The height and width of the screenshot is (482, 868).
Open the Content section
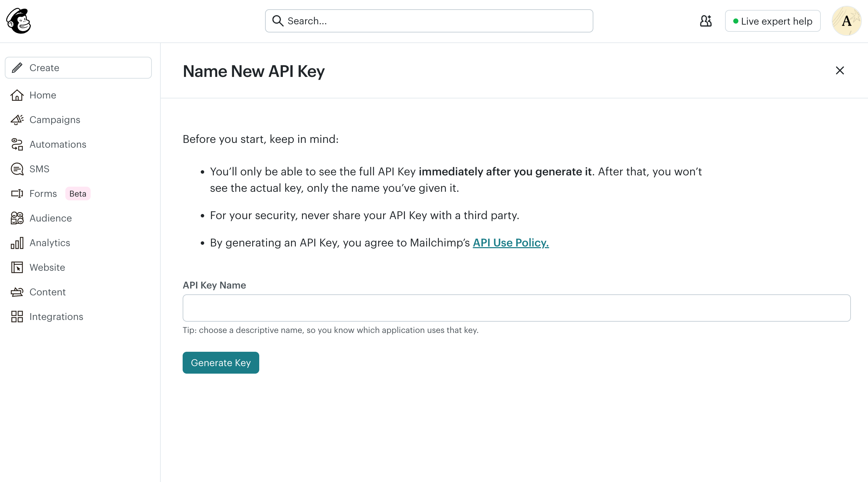(48, 292)
